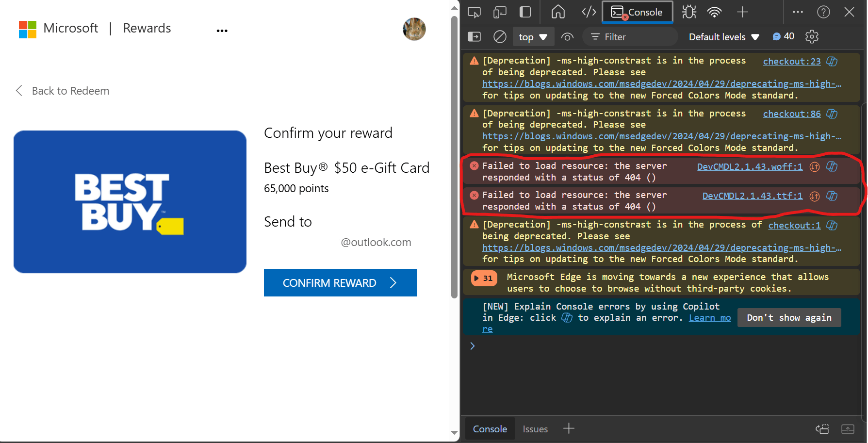Click the last drawer icon at bottom right

[x=848, y=429]
